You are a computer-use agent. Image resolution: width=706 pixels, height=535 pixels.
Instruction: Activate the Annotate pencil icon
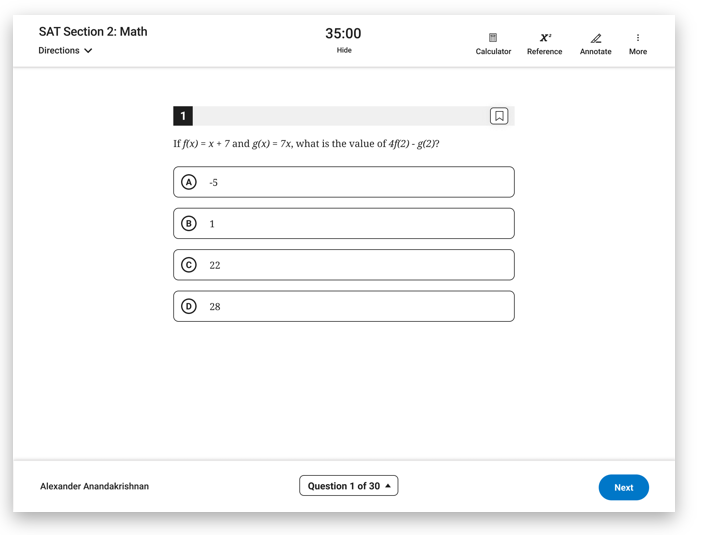[596, 38]
